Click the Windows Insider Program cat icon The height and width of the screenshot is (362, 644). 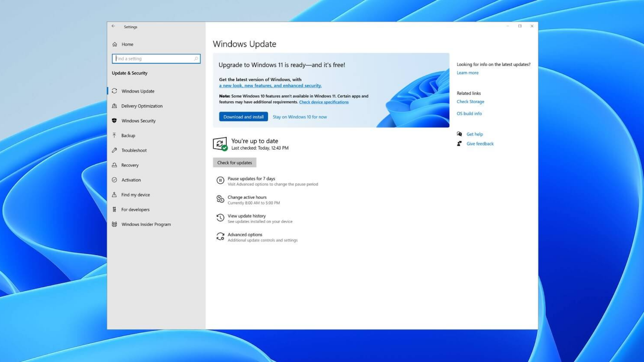(x=114, y=224)
